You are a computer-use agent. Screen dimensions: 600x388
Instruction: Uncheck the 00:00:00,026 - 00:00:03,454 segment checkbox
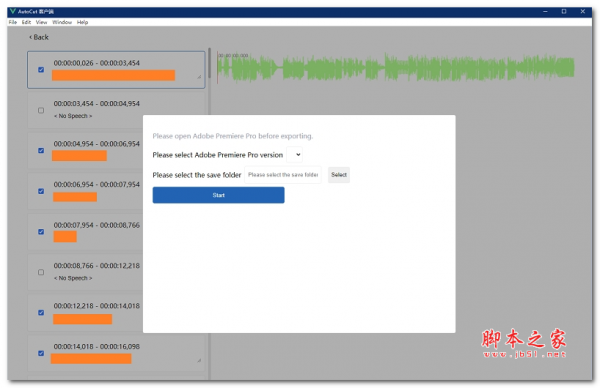coord(41,70)
